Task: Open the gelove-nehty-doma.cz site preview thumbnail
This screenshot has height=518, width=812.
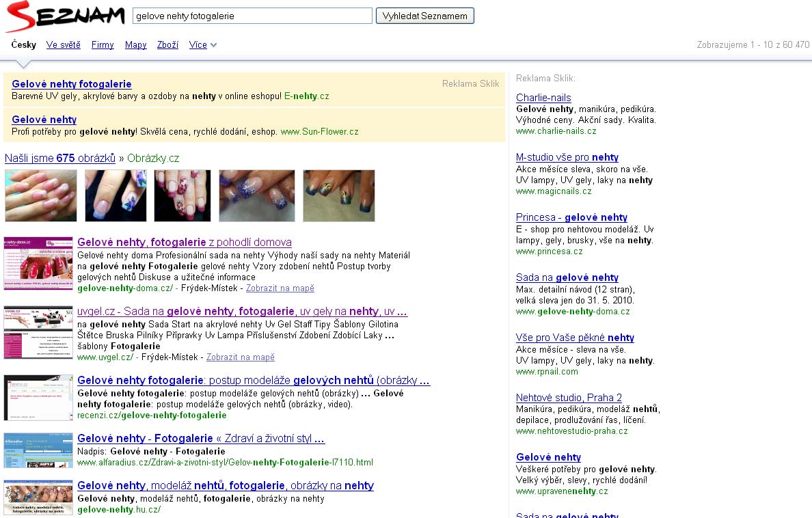Action: click(38, 263)
